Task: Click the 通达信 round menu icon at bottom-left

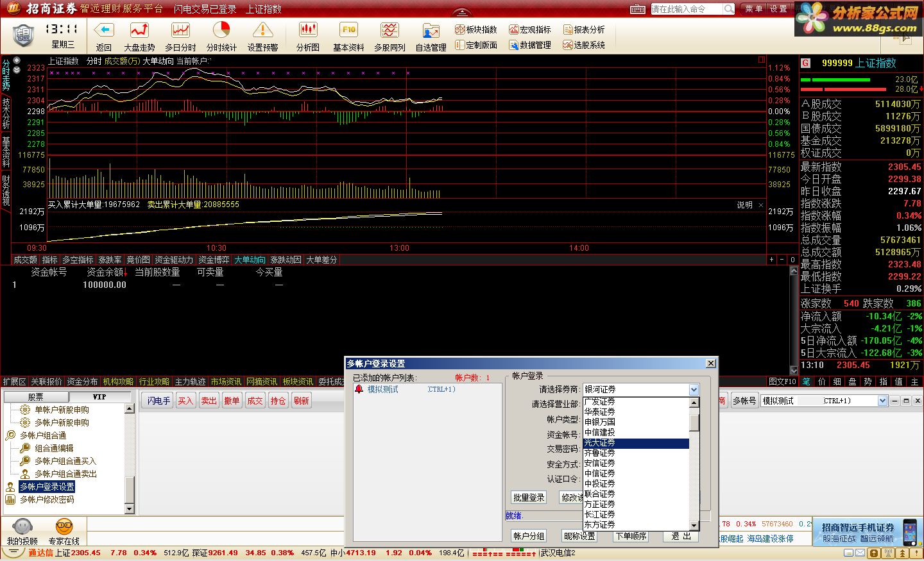Action: (x=12, y=553)
